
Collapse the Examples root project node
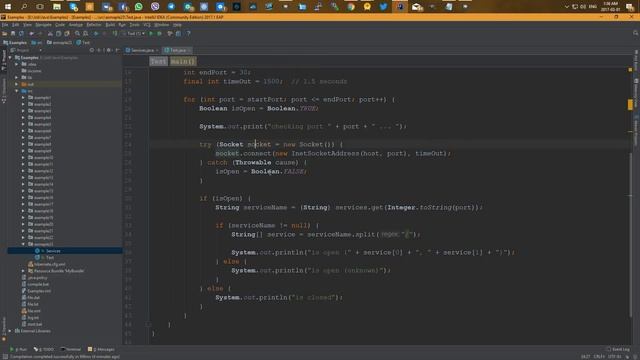10,58
